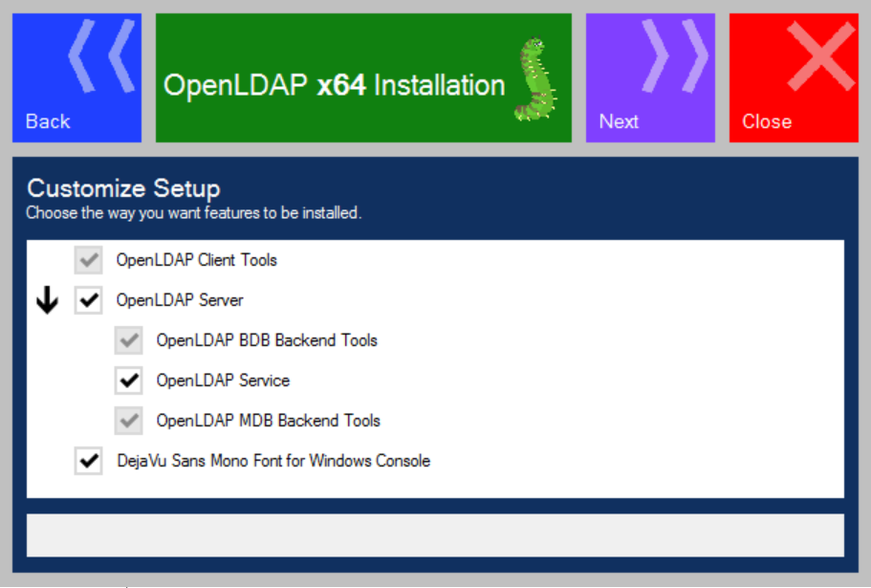Screen dimensions: 871x588
Task: Toggle the OpenLDAP MDB Backend Tools checkbox
Action: click(x=129, y=421)
